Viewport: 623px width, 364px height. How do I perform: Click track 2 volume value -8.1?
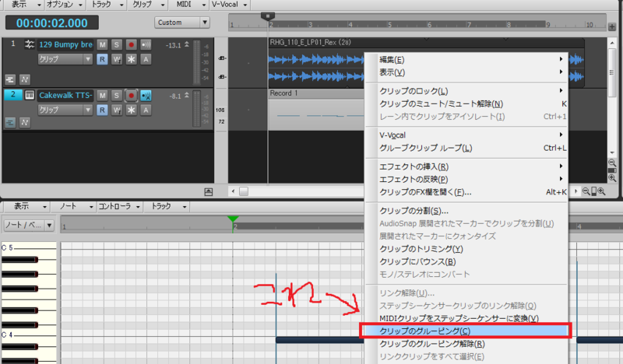click(x=174, y=96)
